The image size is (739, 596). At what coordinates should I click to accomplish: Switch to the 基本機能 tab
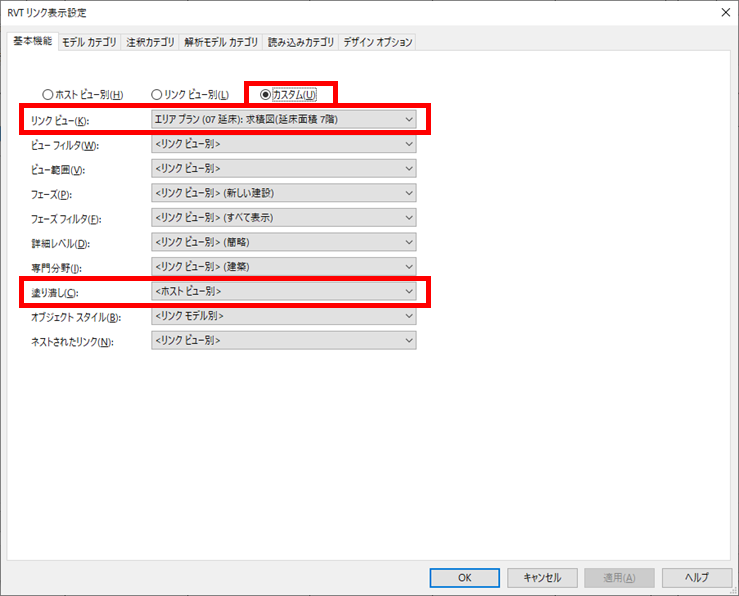click(33, 41)
